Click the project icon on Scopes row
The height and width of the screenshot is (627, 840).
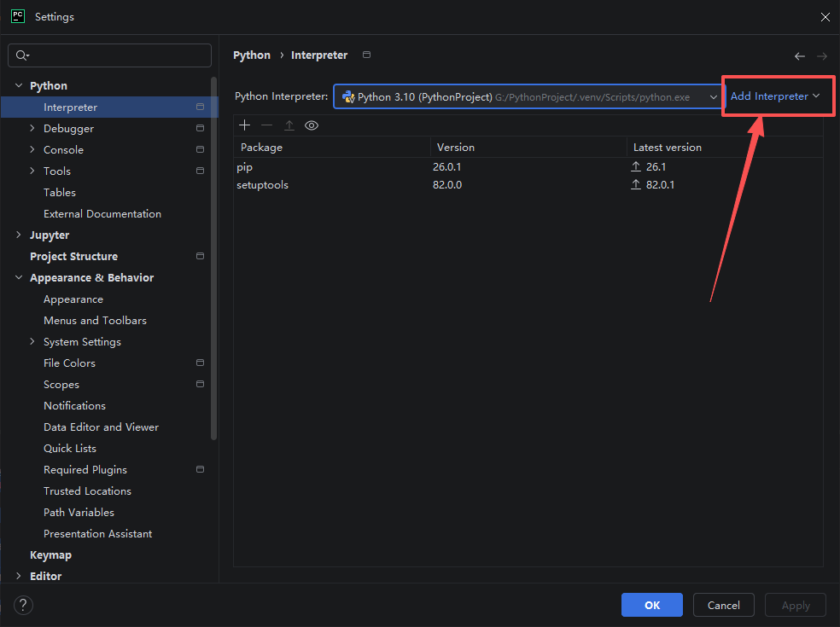(200, 384)
